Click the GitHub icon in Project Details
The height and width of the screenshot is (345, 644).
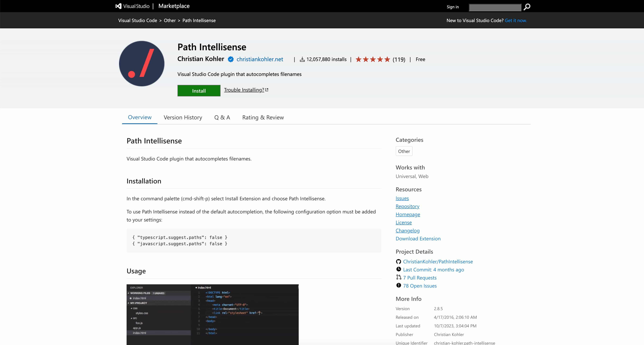pos(399,262)
